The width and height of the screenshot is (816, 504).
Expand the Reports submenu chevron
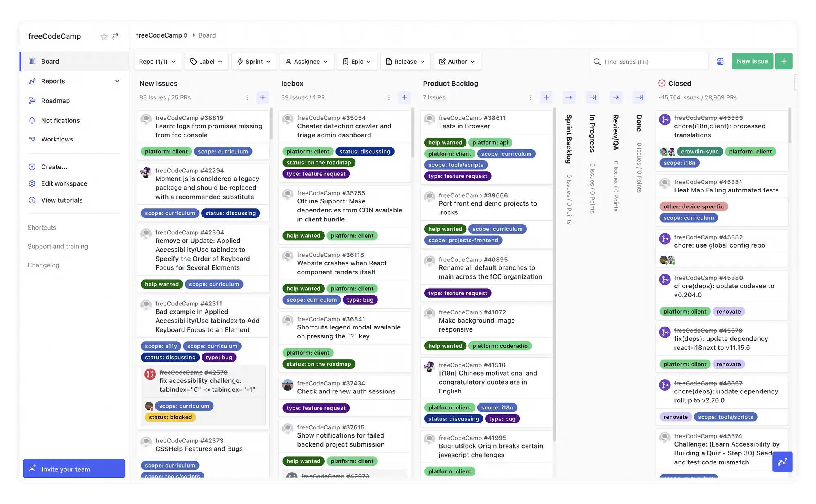click(118, 81)
